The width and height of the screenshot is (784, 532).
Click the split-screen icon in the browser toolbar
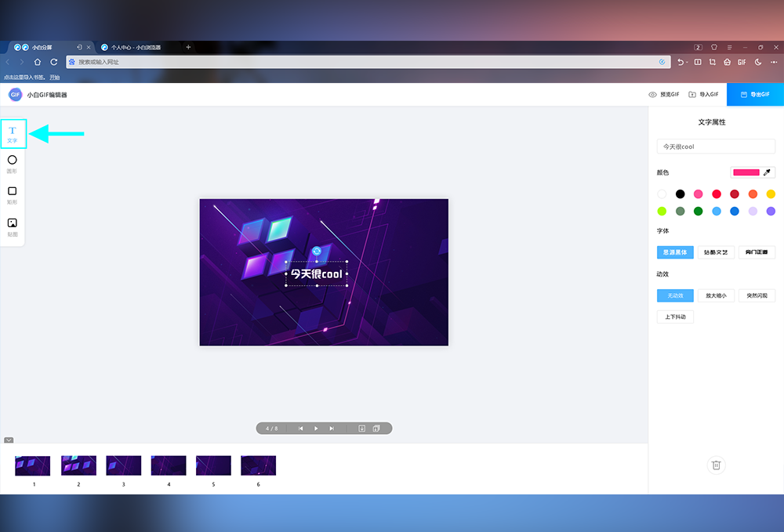[698, 62]
